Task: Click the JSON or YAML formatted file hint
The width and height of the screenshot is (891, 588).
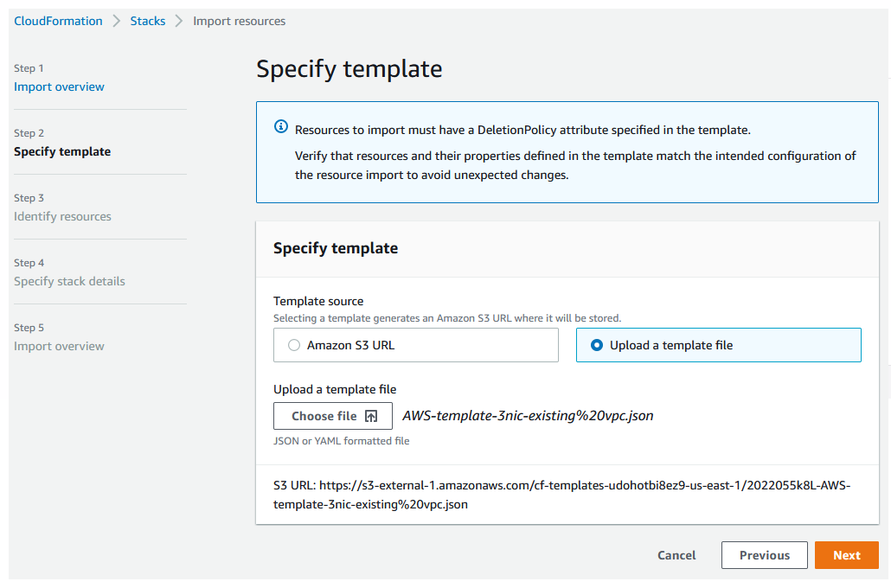Action: coord(341,441)
